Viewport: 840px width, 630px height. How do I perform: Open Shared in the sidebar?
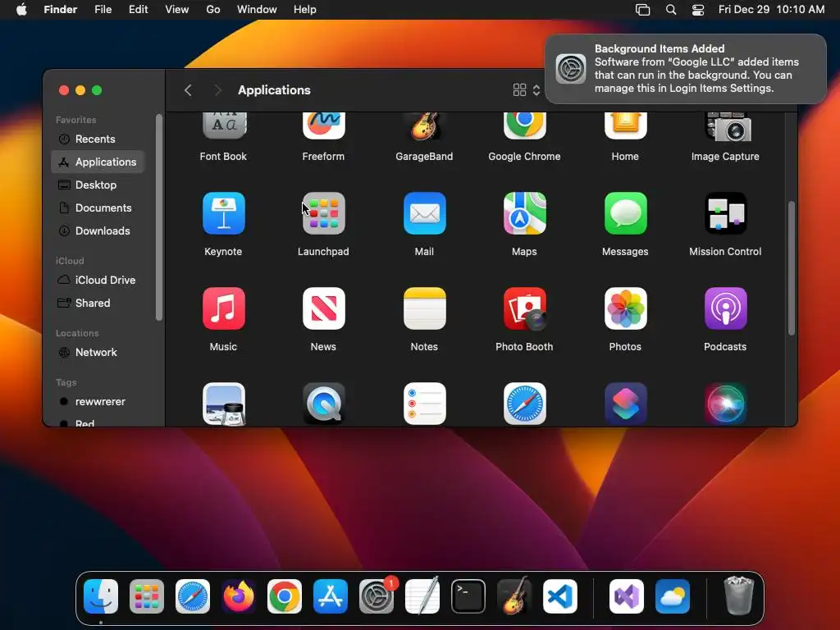point(98,304)
